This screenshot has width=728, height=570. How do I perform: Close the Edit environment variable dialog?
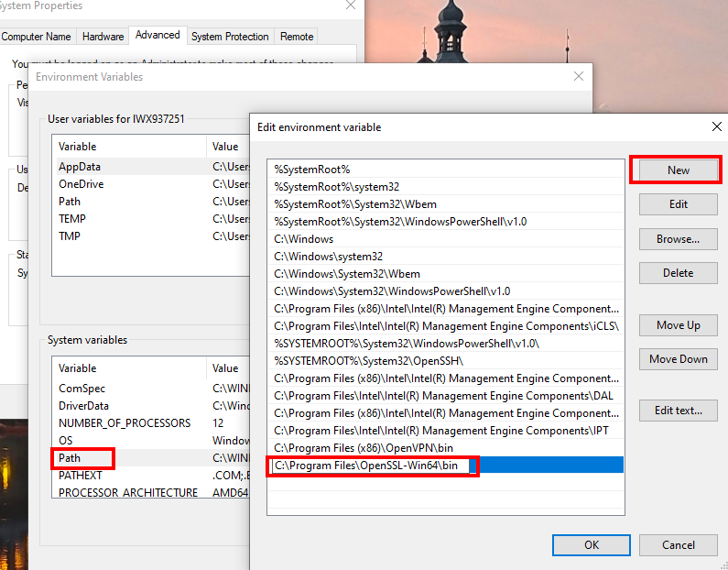(716, 127)
